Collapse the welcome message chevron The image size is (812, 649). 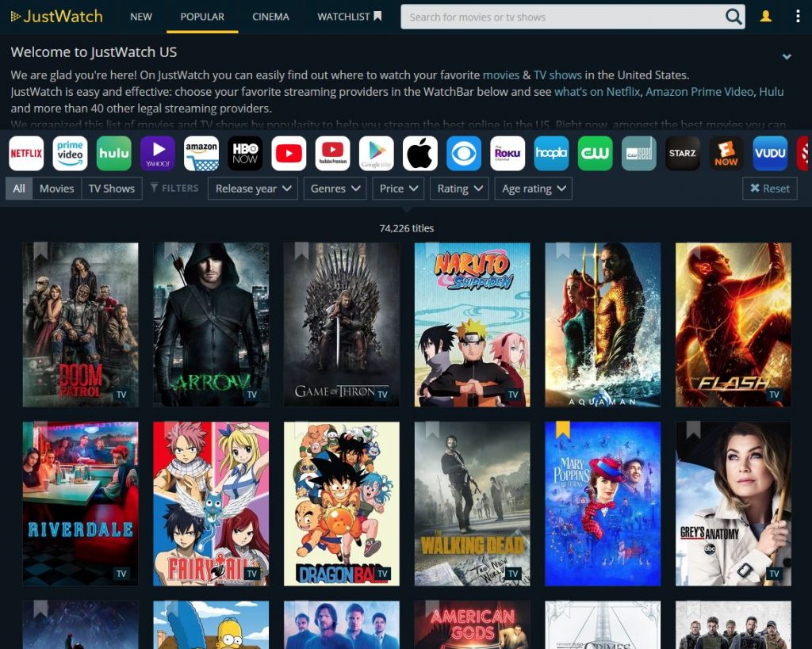pyautogui.click(x=787, y=56)
